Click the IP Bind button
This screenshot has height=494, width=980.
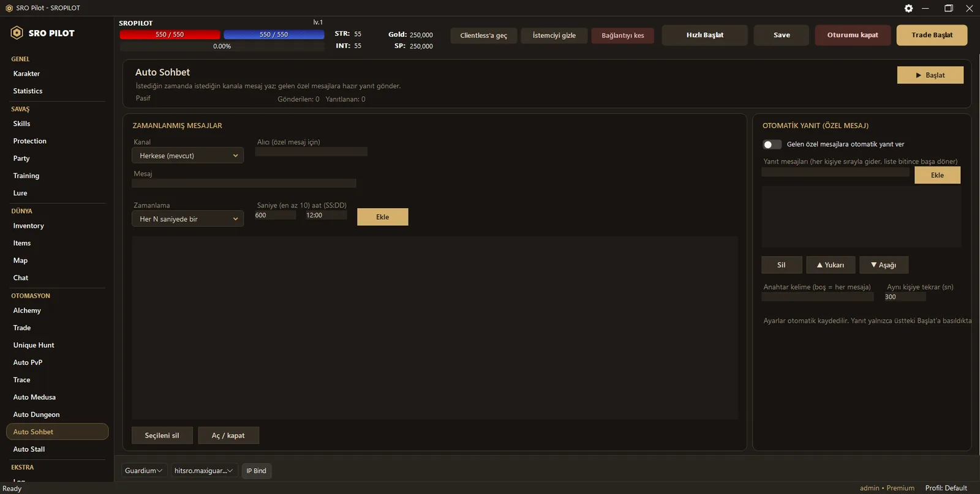pyautogui.click(x=256, y=471)
